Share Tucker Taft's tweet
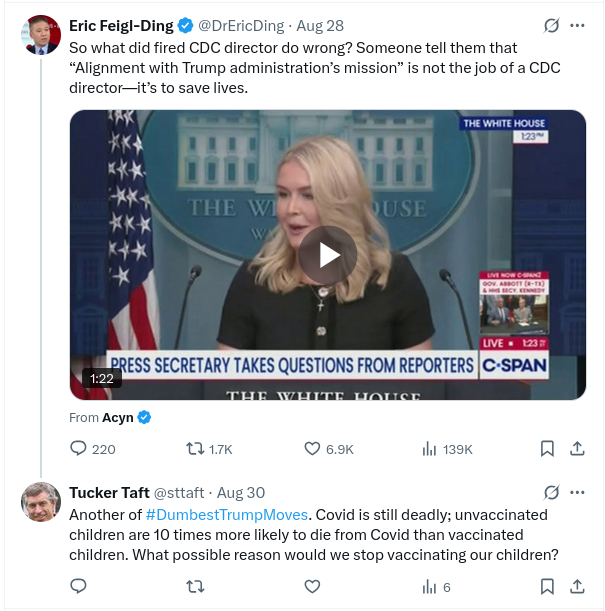 [577, 586]
